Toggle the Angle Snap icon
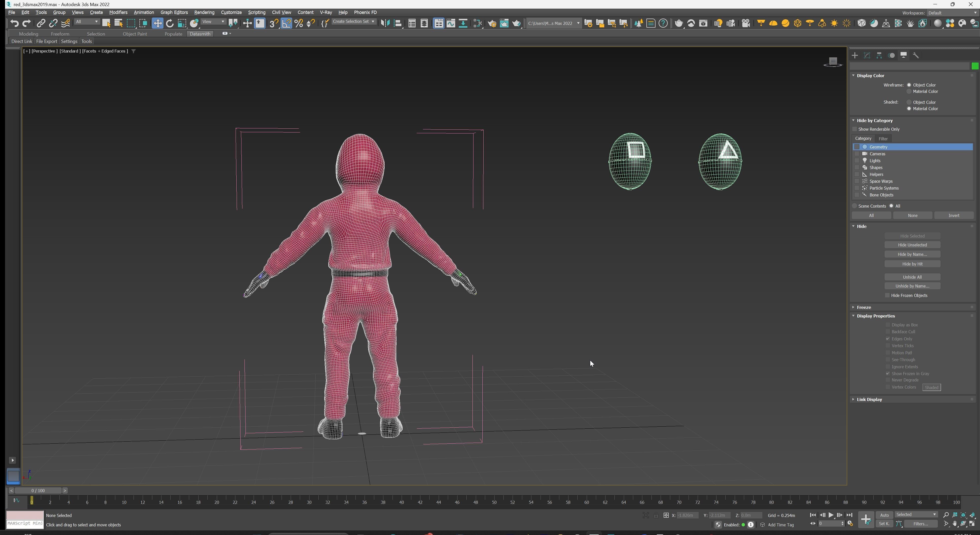 [286, 23]
